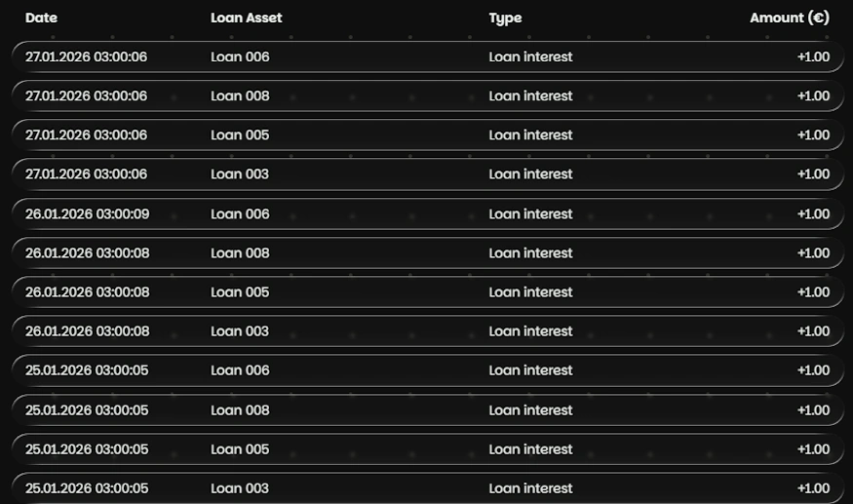This screenshot has height=504, width=853.
Task: Select the 26.01.2026 03:00:09 Loan 006 row
Action: click(x=427, y=213)
